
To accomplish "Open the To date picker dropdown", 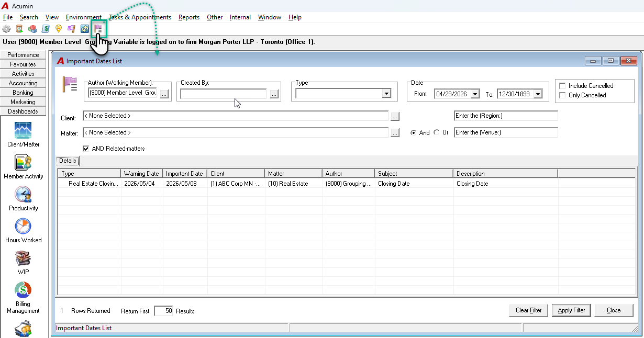I will point(537,94).
